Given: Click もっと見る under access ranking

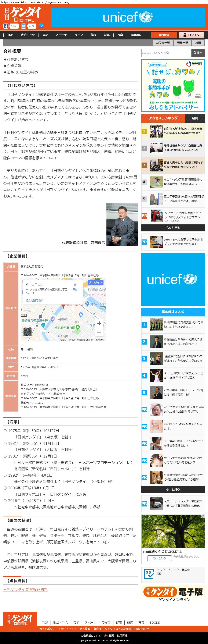Looking at the screenshot, I should click(x=173, y=228).
